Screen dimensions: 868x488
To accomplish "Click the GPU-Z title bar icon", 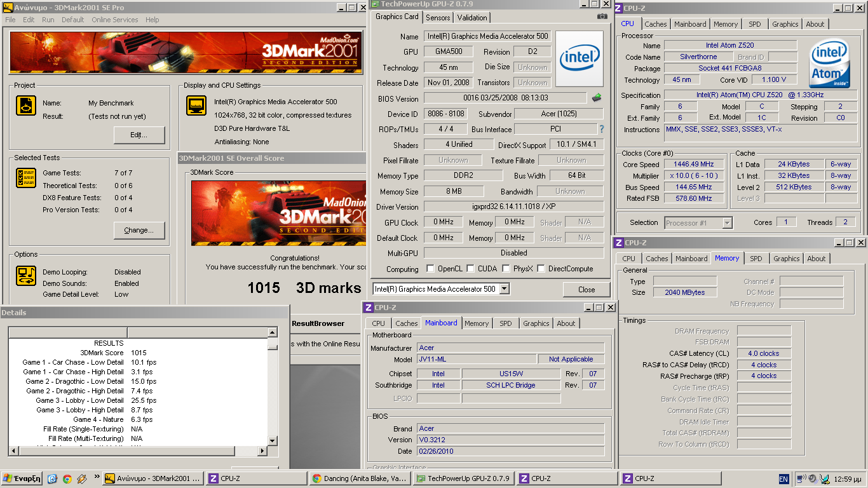I will pos(375,4).
